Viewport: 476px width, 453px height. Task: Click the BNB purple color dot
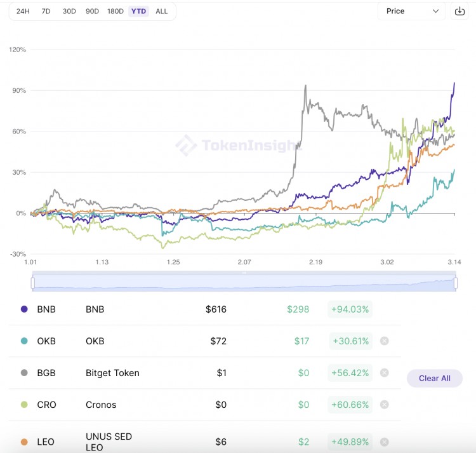click(24, 309)
